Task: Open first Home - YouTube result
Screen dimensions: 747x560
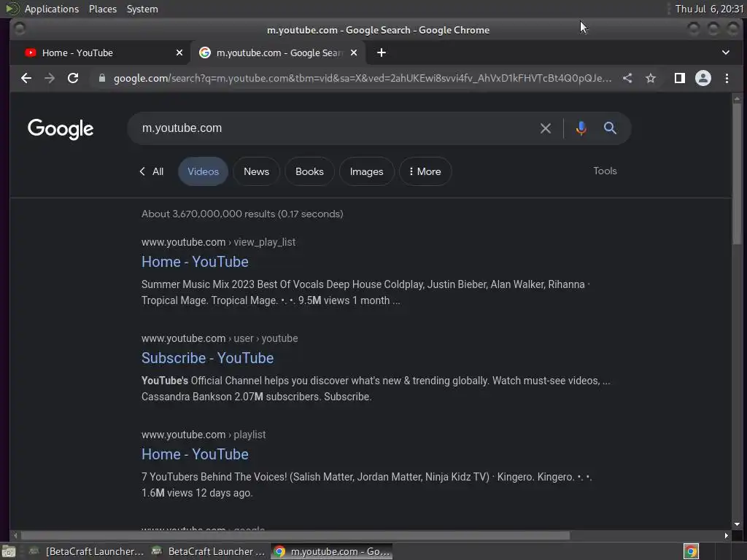Action: (195, 262)
